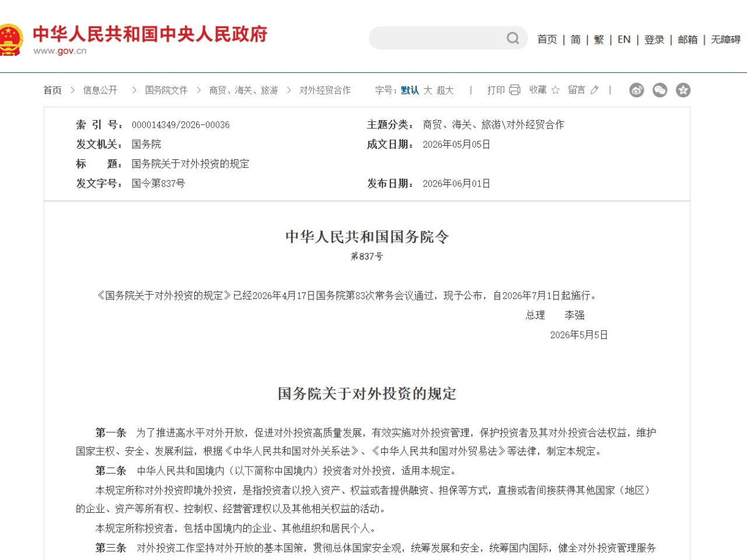
Task: Open 商贸、海关、旅游 breadcrumb link
Action: pyautogui.click(x=243, y=90)
